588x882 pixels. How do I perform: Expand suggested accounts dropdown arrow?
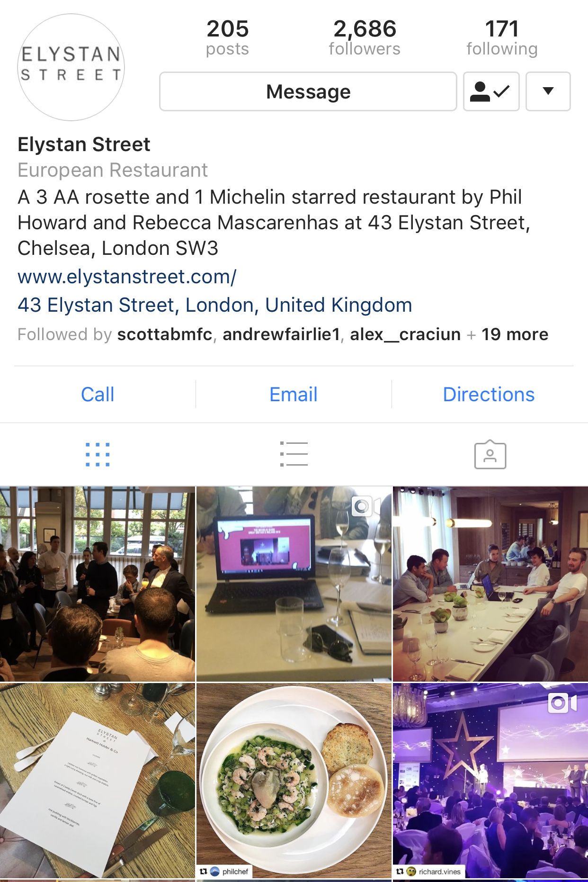[548, 91]
